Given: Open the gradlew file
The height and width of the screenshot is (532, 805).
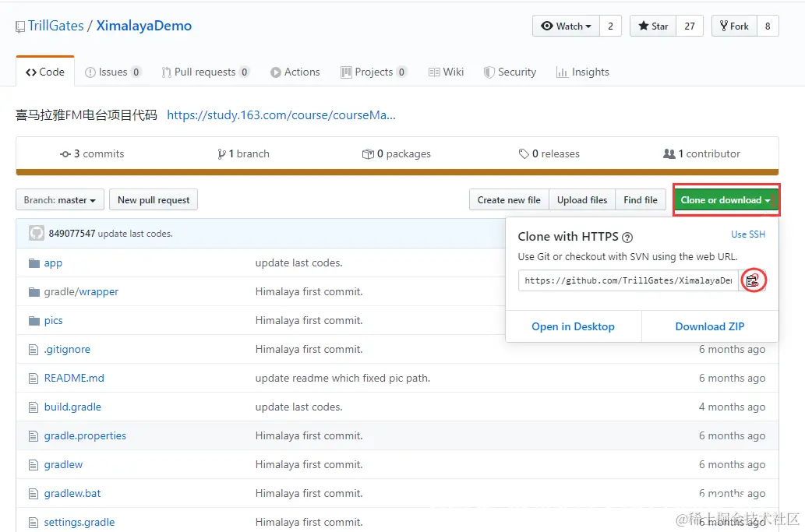Looking at the screenshot, I should pos(63,464).
